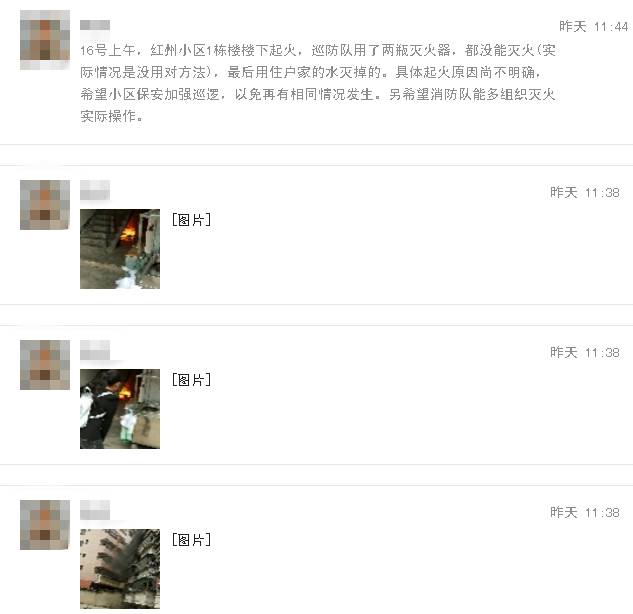Click the 昨天 11:38 timestamp of person-in-black photo message
The width and height of the screenshot is (633, 614).
pos(585,352)
